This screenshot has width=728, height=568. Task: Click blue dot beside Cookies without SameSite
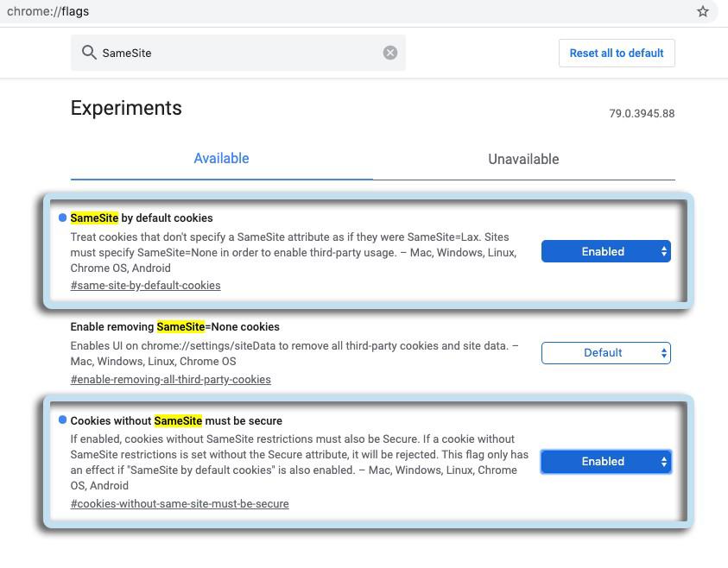(62, 420)
